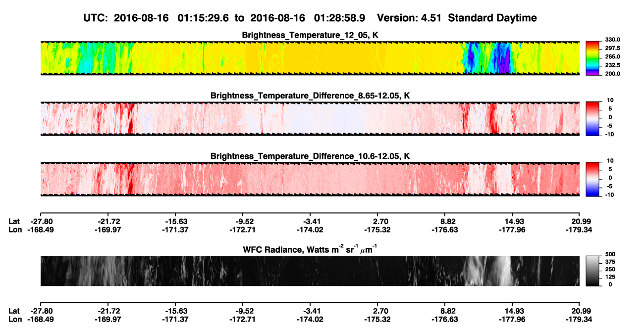
Task: Click the red-blue colorbar beside the 10.6-12.05 panel
Action: coord(593,179)
